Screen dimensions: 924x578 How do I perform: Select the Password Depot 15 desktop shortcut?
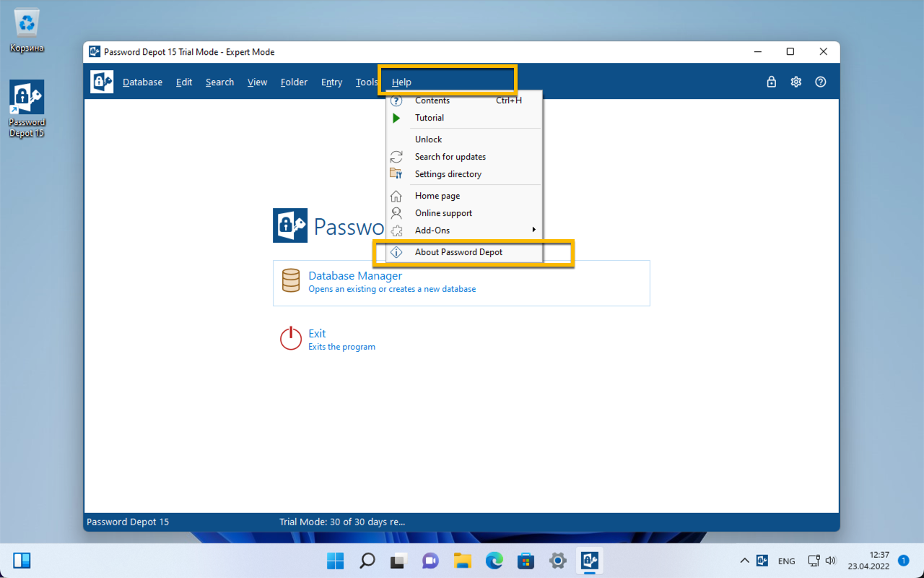pos(27,108)
